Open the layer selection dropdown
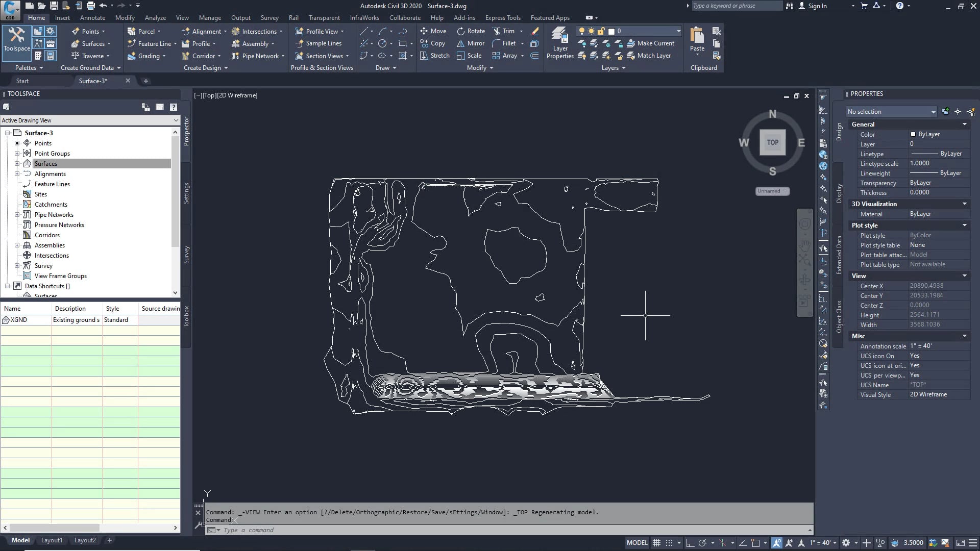Screen dimensions: 980x551 tap(678, 31)
